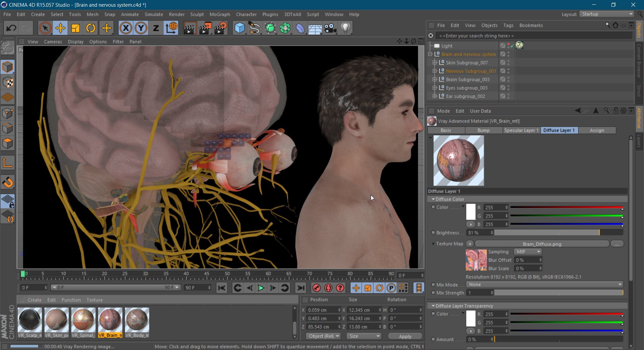This screenshot has height=350, width=644.
Task: Add a light object from toolbar
Action: click(x=345, y=28)
